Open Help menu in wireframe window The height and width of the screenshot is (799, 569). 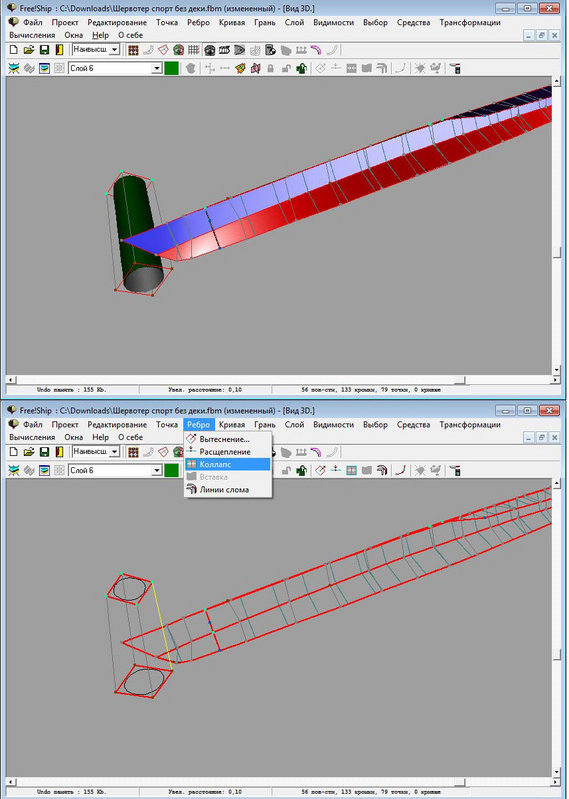pos(100,437)
